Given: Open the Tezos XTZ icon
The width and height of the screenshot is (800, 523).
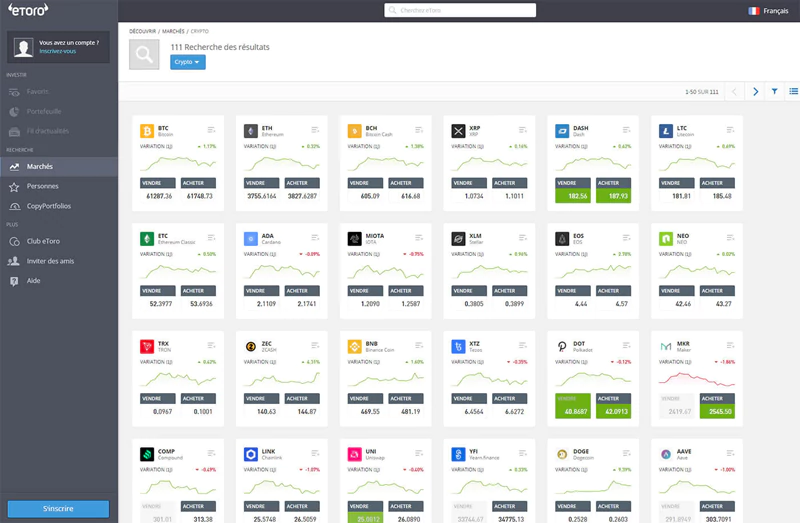Looking at the screenshot, I should coord(458,346).
